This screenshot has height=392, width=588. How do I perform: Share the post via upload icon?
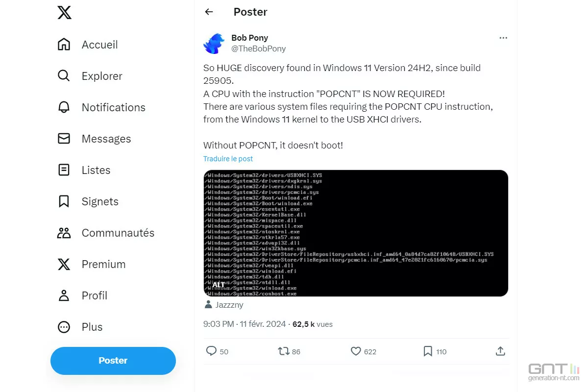pos(500,351)
